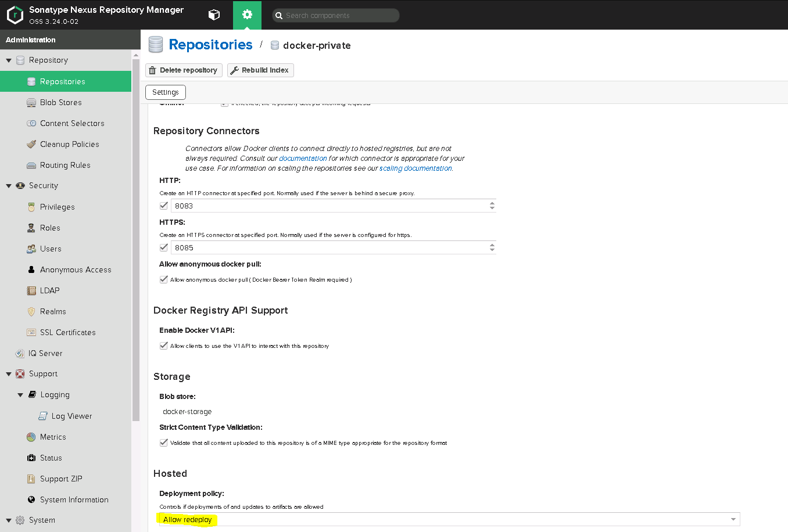The height and width of the screenshot is (532, 788).
Task: Open the Administration gear icon
Action: point(247,15)
